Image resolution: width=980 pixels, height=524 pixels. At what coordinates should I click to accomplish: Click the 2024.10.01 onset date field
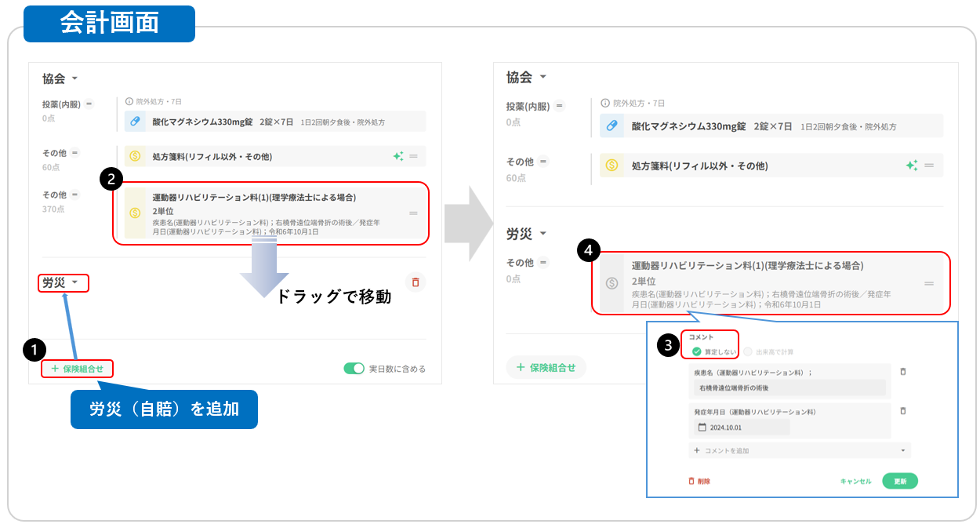click(x=741, y=428)
